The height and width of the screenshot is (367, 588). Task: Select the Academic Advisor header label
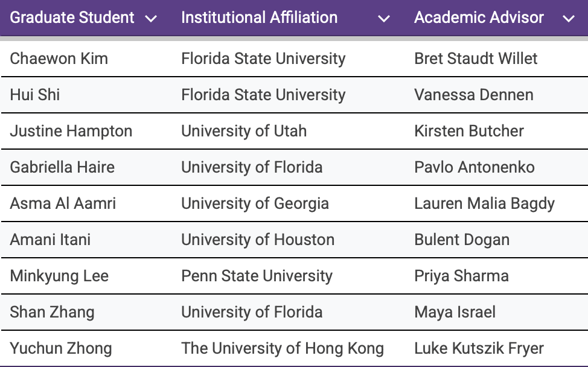point(479,18)
